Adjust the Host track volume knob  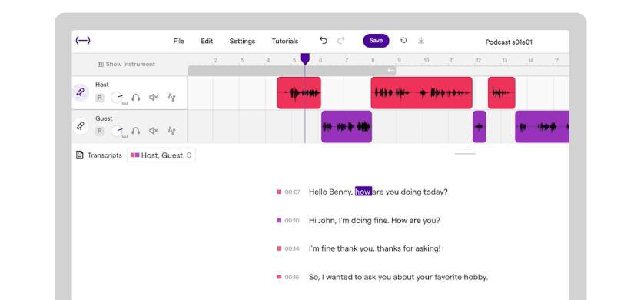pos(117,98)
